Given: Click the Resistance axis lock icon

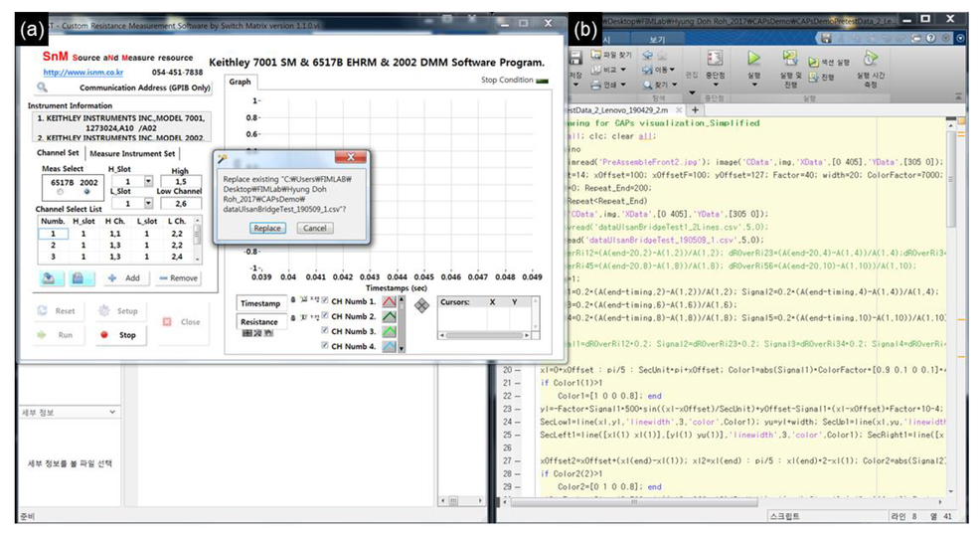Looking at the screenshot, I should point(294,318).
